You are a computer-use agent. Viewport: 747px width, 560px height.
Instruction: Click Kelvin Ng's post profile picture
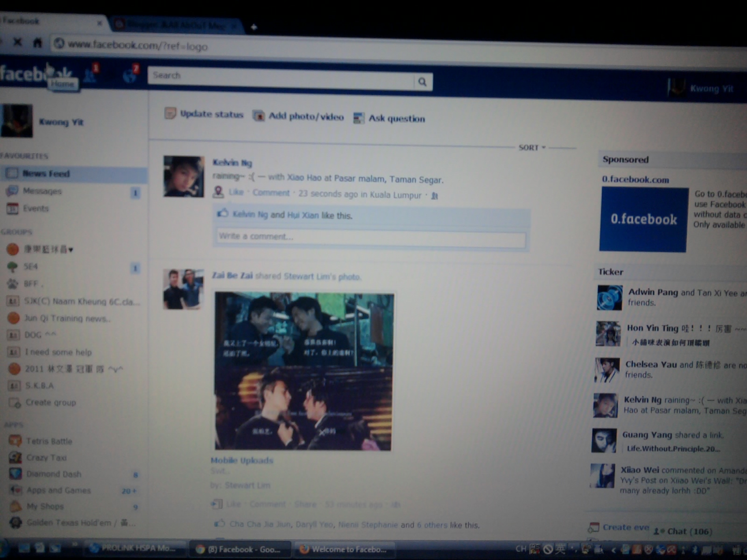(x=183, y=176)
